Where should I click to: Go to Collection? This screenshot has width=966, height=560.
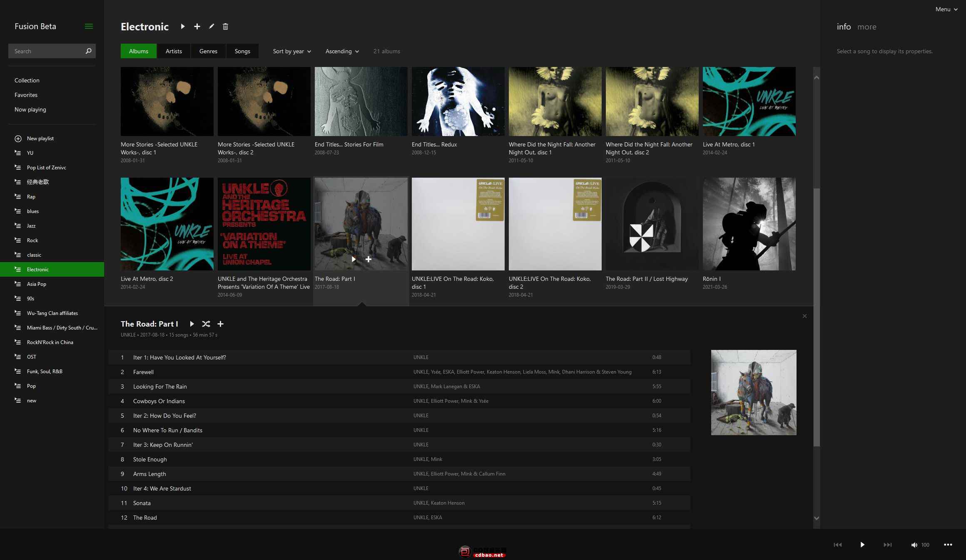[x=27, y=80]
